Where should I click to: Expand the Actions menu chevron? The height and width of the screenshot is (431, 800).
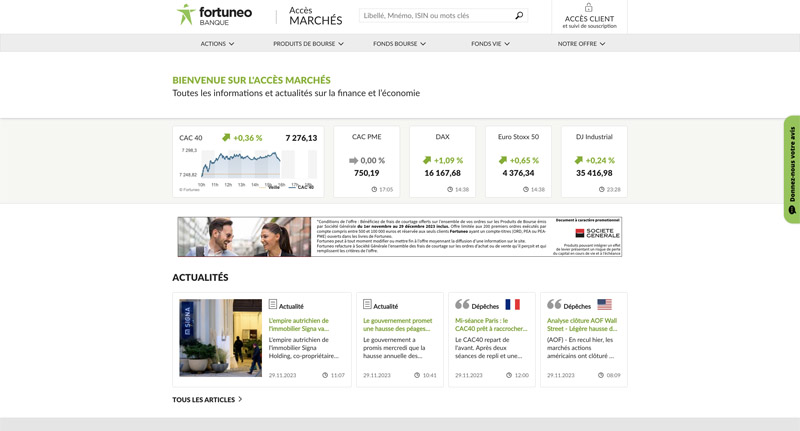click(x=232, y=44)
